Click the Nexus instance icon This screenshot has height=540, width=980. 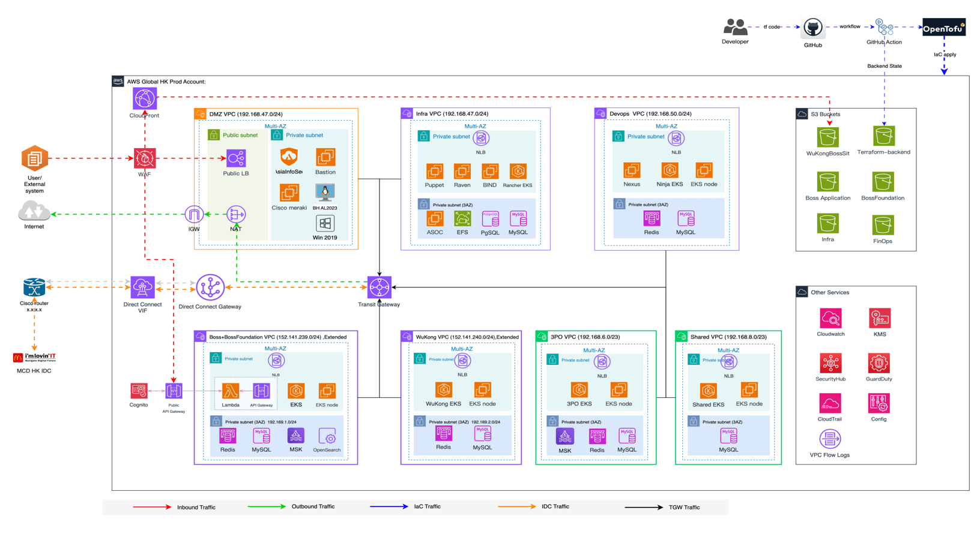point(632,170)
